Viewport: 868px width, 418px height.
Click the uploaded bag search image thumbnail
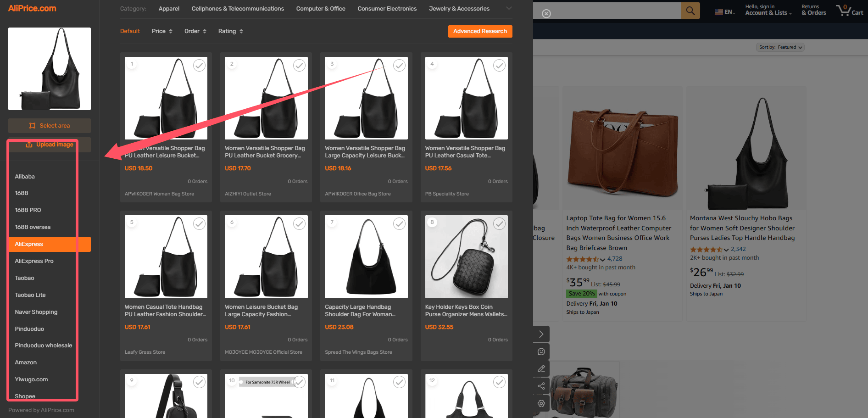[x=50, y=69]
